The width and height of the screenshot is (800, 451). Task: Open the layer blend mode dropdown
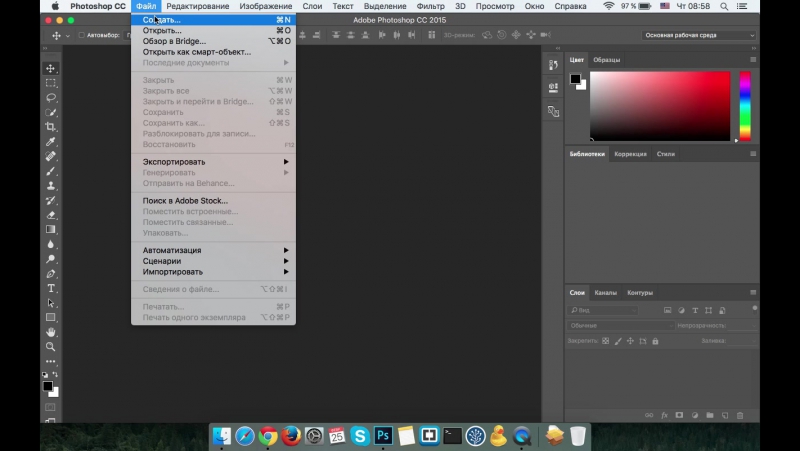(x=620, y=325)
